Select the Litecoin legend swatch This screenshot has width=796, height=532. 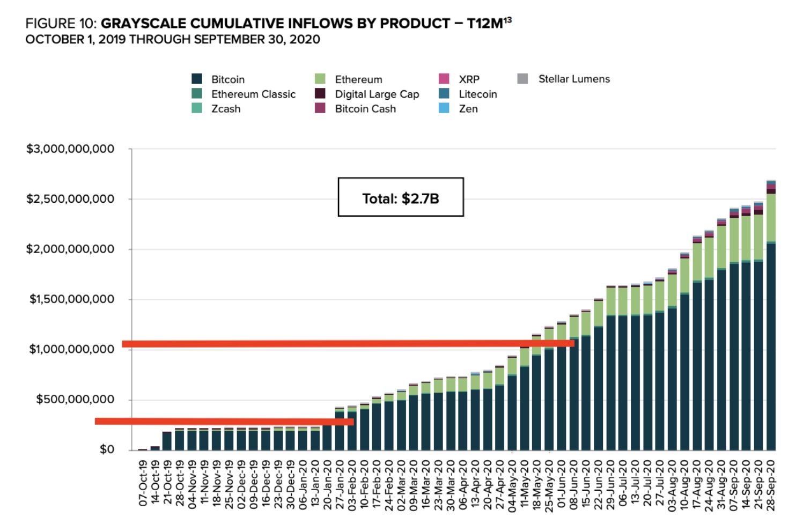click(444, 94)
